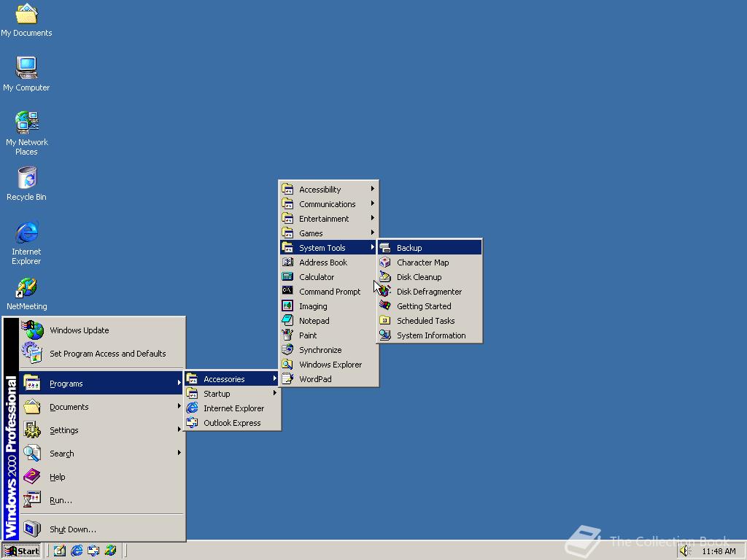Expand the Communications submenu arrow
This screenshot has height=560, width=747.
pos(373,204)
